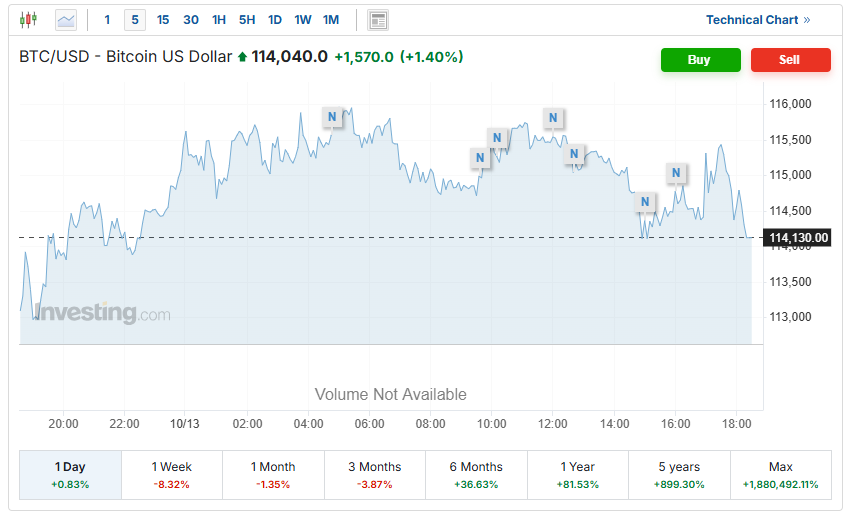Open the news marker near 04:00
Image resolution: width=851 pixels, height=528 pixels.
tap(331, 117)
